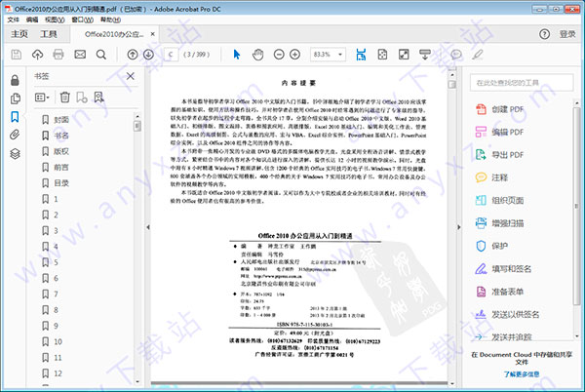Print the document via printer icon
585x392 pixels.
pyautogui.click(x=58, y=55)
